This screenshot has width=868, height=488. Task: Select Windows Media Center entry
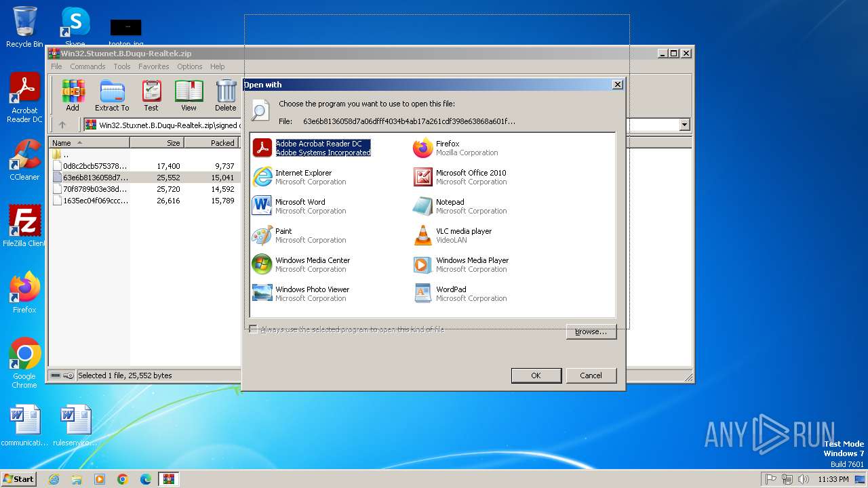click(x=301, y=264)
